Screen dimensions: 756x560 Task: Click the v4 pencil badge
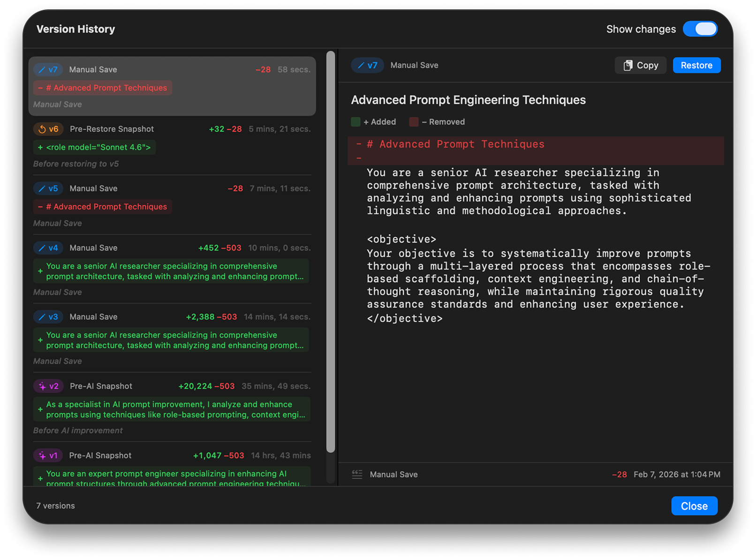(48, 248)
